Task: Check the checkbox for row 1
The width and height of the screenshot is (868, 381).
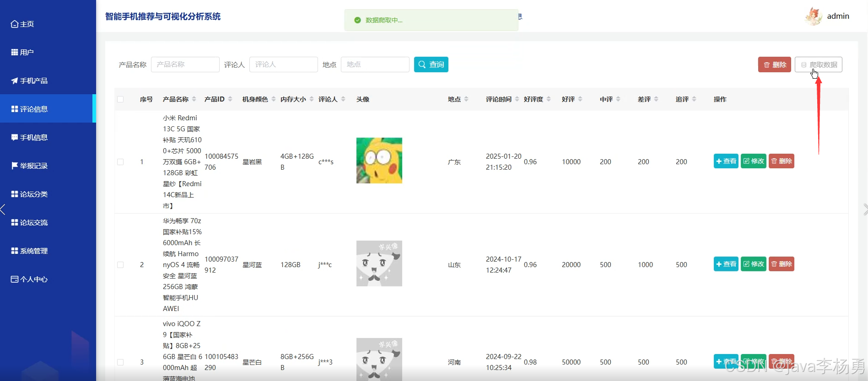Action: pyautogui.click(x=120, y=162)
